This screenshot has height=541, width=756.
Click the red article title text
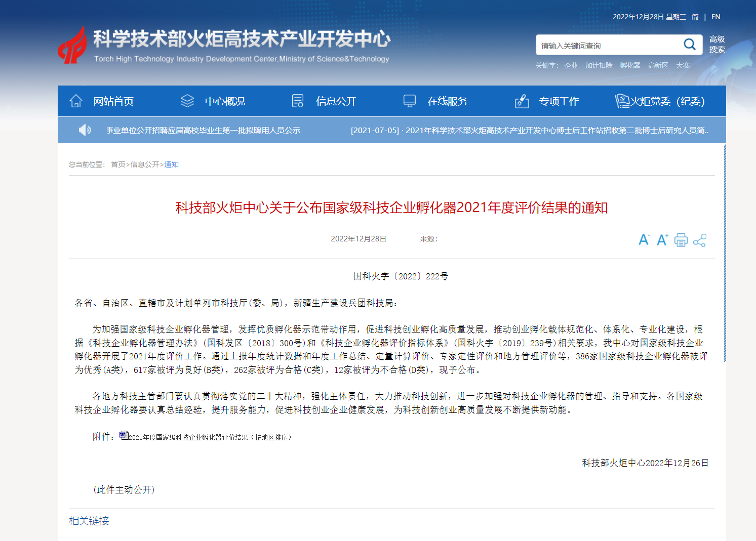[x=391, y=207]
